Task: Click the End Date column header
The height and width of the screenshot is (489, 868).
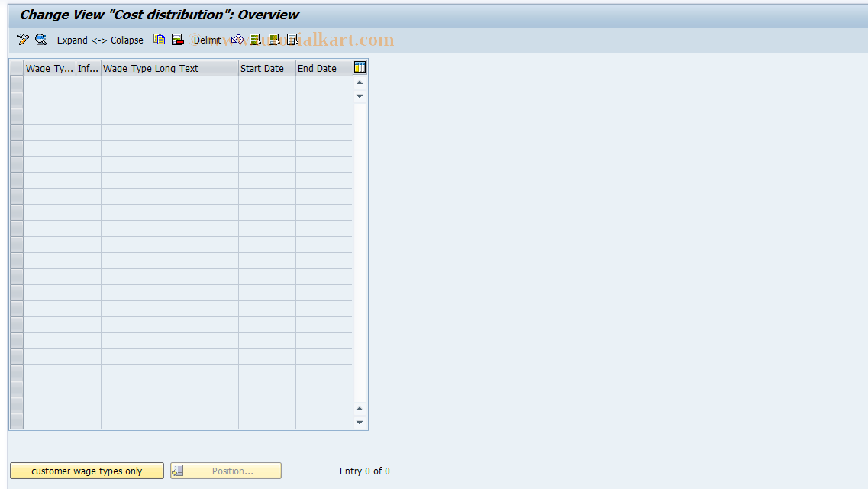Action: point(324,68)
